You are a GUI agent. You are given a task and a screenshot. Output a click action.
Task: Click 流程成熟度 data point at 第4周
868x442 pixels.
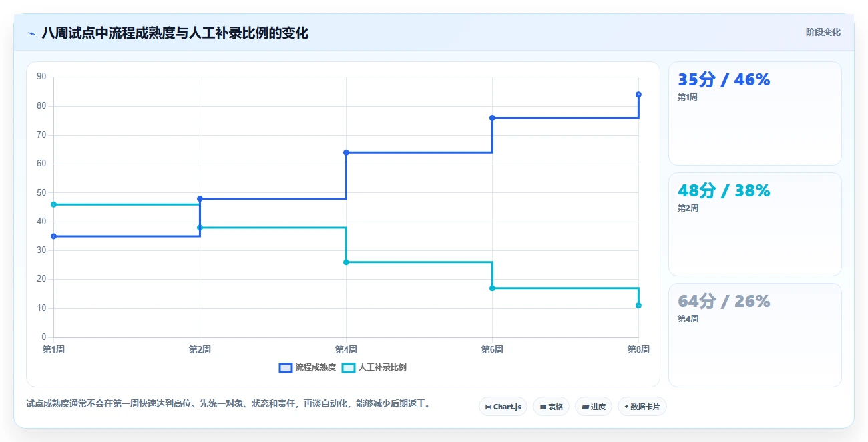346,152
